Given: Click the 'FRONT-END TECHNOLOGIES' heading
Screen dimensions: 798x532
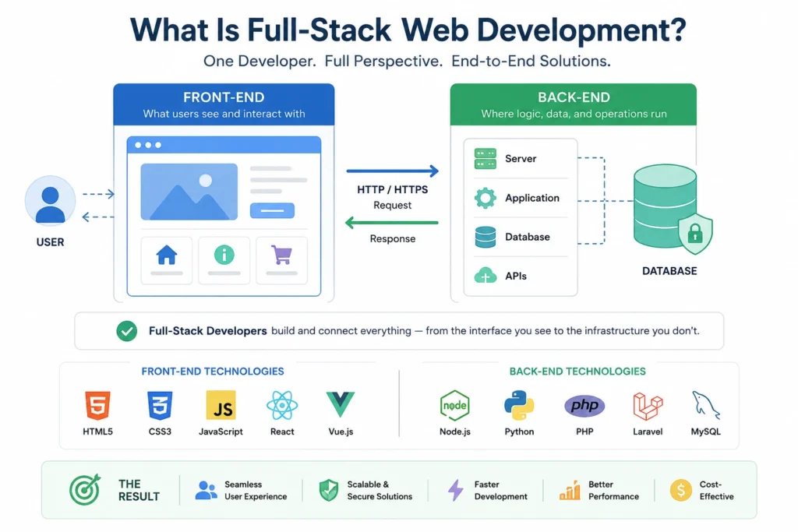Looking at the screenshot, I should click(x=213, y=372).
